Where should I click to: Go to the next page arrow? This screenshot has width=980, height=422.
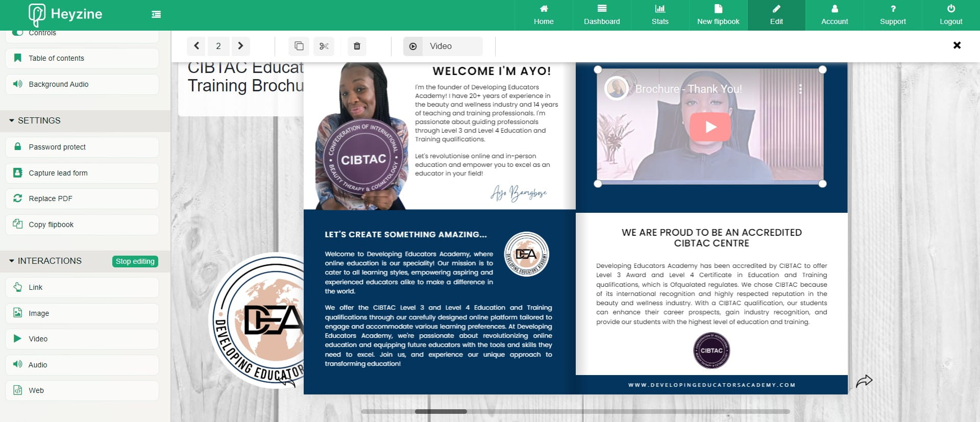[x=240, y=46]
